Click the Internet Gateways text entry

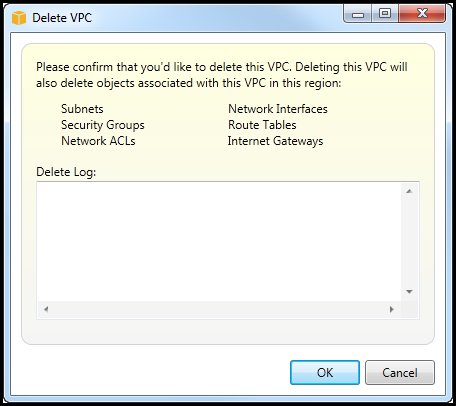pos(275,141)
